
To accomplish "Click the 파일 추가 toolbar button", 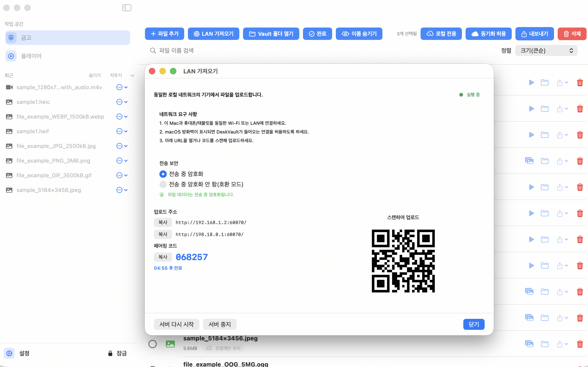I will (164, 33).
